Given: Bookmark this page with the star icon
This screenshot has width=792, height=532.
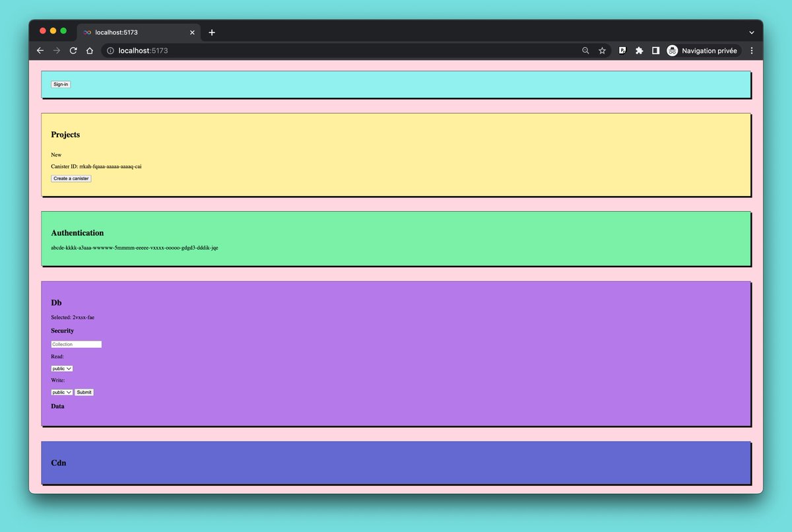Looking at the screenshot, I should pos(602,50).
